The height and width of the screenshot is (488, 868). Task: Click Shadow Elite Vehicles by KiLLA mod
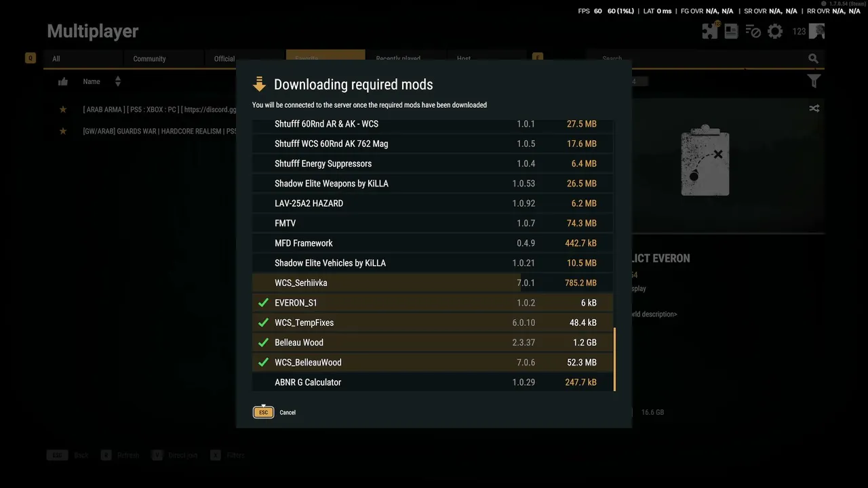(433, 263)
